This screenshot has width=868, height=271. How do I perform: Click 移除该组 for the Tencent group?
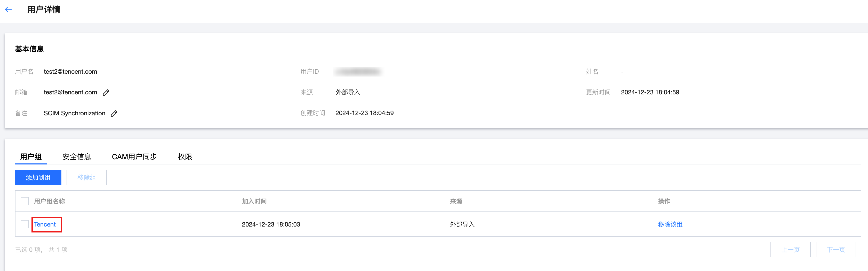coord(670,224)
